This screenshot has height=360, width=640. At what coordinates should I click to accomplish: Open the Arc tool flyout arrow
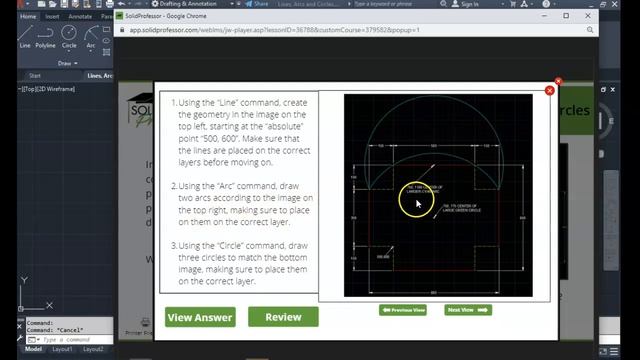pos(91,51)
